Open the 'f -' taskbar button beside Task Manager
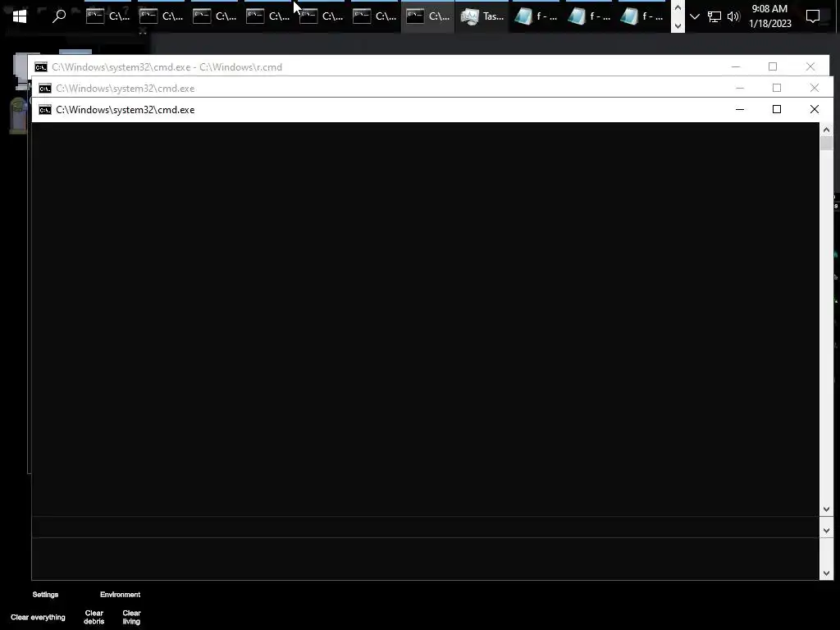 point(535,16)
